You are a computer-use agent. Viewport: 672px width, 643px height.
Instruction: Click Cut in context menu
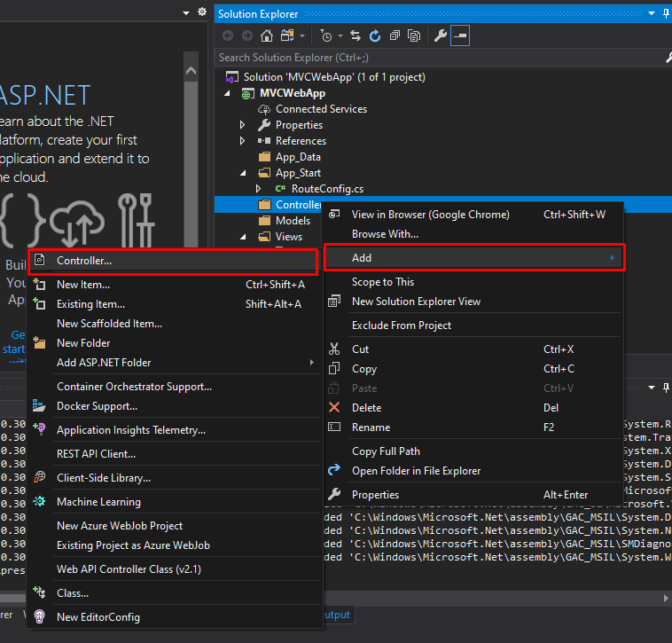click(473, 349)
